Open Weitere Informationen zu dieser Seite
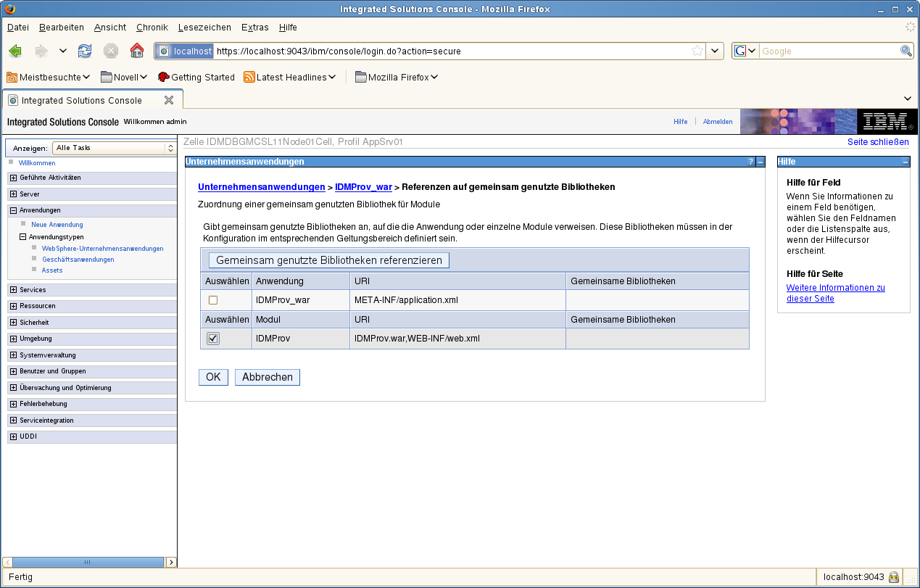The height and width of the screenshot is (588, 920). click(x=835, y=293)
